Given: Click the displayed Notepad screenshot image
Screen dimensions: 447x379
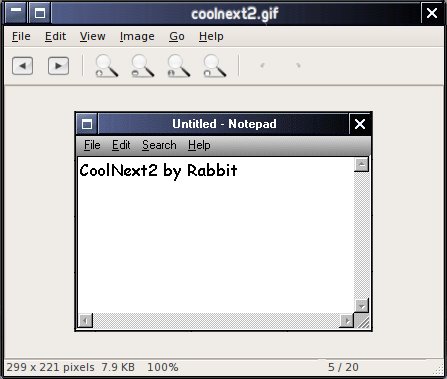Looking at the screenshot, I should point(223,221).
